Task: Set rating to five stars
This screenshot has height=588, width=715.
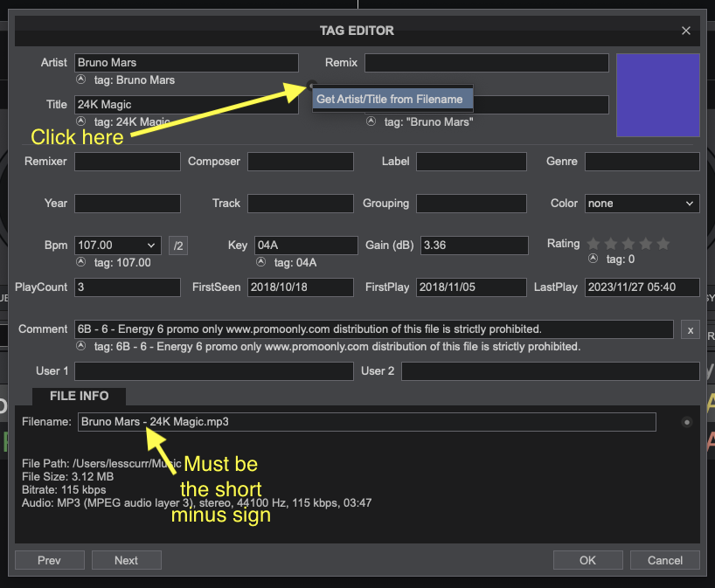Action: (663, 244)
